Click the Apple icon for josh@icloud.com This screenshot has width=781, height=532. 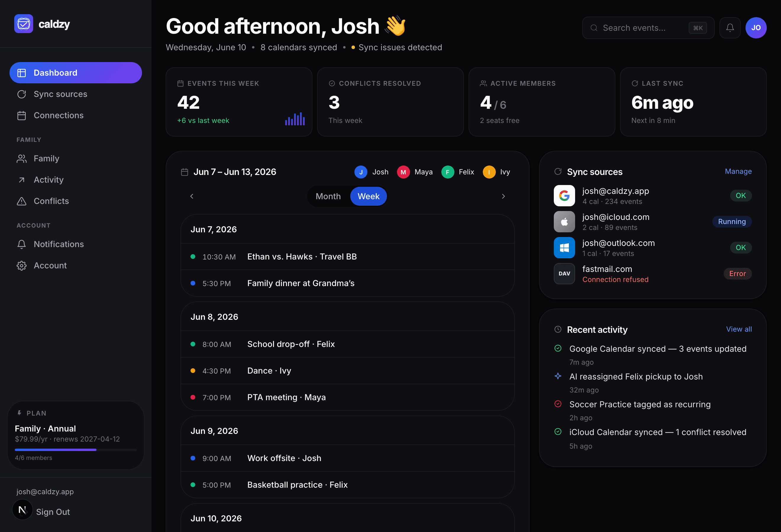click(564, 222)
